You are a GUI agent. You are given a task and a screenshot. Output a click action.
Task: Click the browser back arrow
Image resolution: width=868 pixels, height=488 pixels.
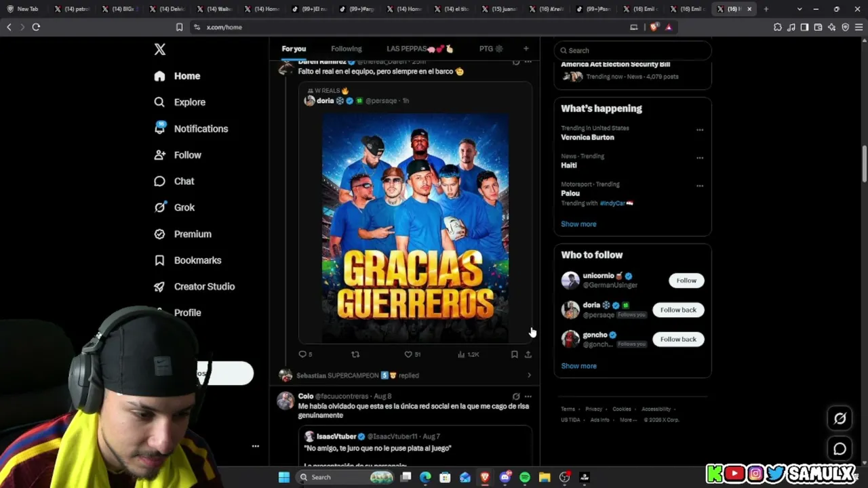click(9, 27)
